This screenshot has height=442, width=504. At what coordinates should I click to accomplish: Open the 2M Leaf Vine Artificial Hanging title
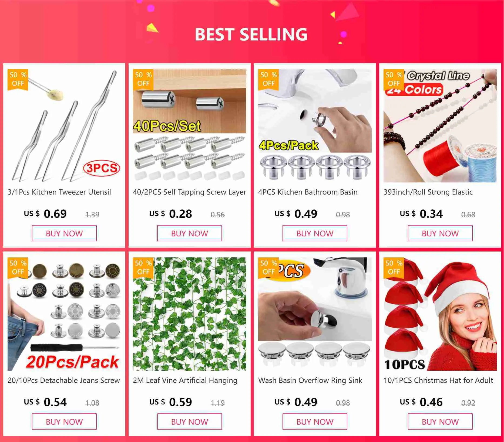coord(185,380)
